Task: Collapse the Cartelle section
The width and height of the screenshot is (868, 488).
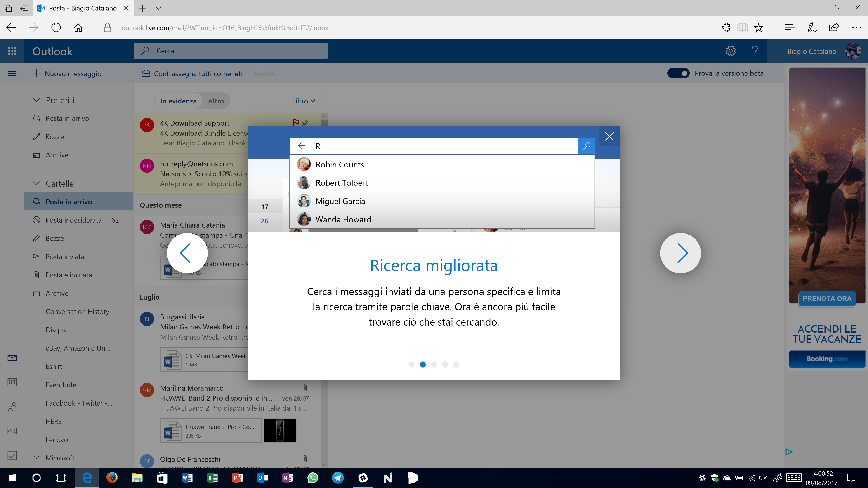Action: (x=36, y=183)
